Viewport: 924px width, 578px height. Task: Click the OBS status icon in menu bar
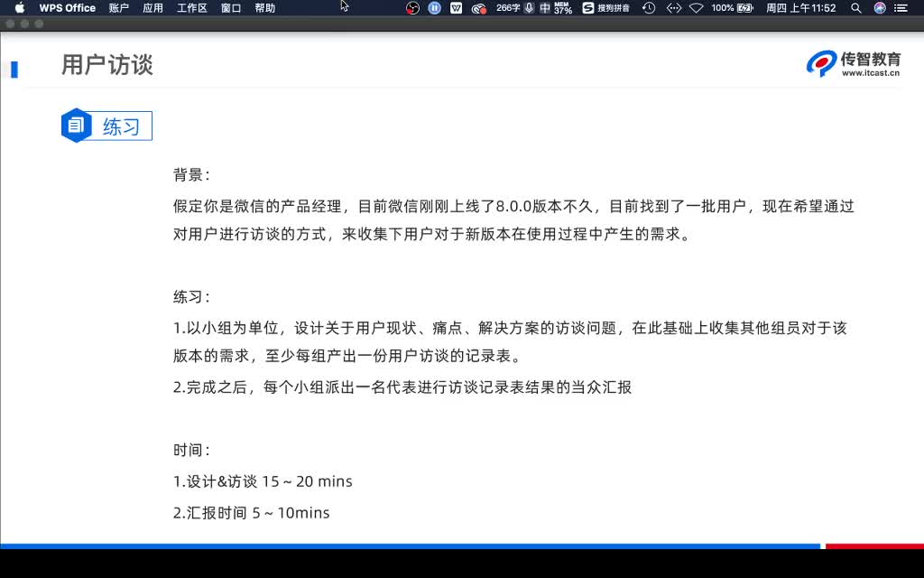click(412, 7)
